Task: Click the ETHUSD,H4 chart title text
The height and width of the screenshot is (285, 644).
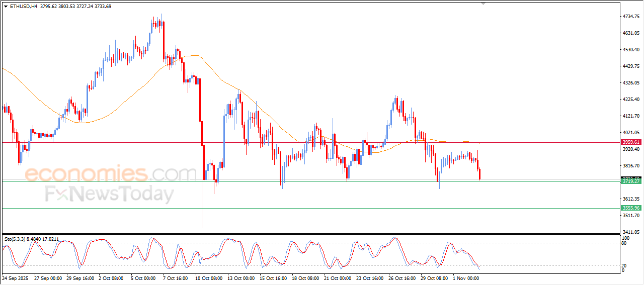Action: (23, 7)
